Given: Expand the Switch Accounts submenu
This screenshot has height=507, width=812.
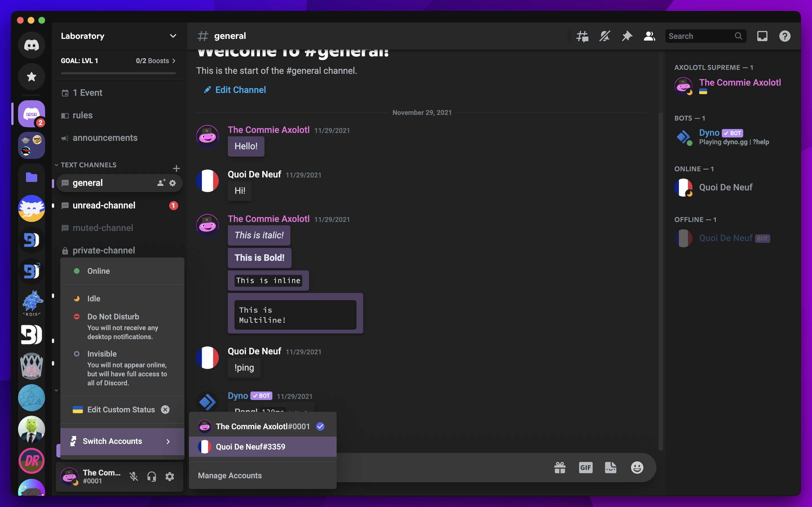Looking at the screenshot, I should pyautogui.click(x=112, y=441).
